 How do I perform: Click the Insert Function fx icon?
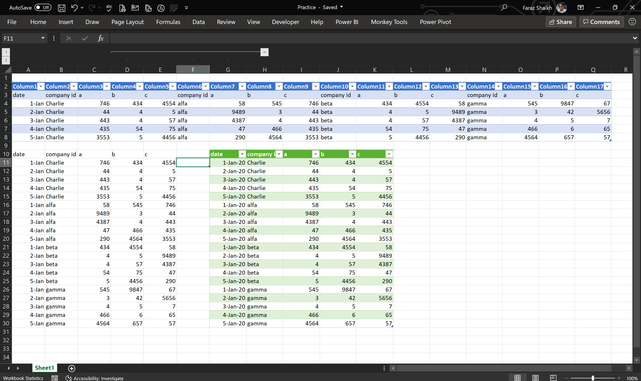(x=101, y=38)
